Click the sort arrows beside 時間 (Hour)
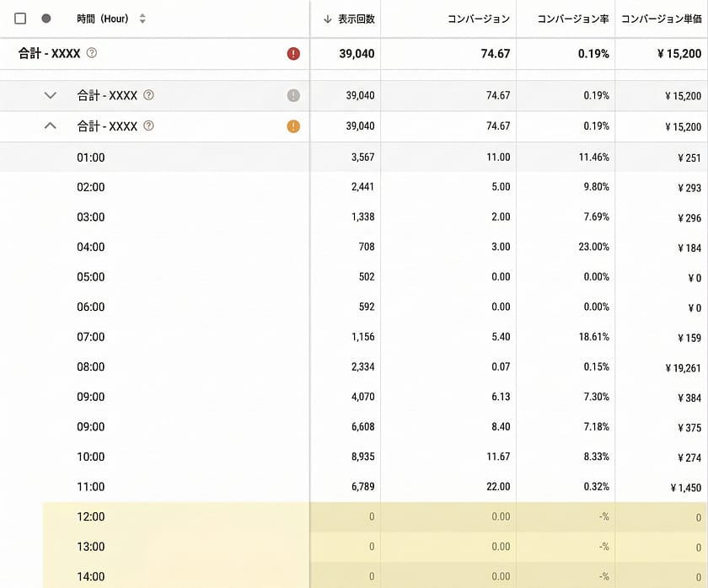The width and height of the screenshot is (708, 588). pos(142,19)
